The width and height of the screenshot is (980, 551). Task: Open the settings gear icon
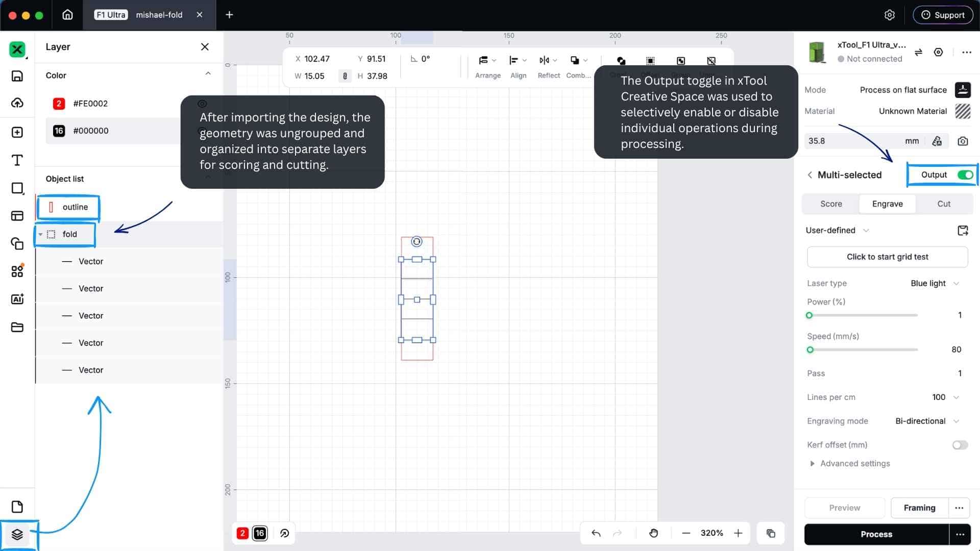point(890,15)
